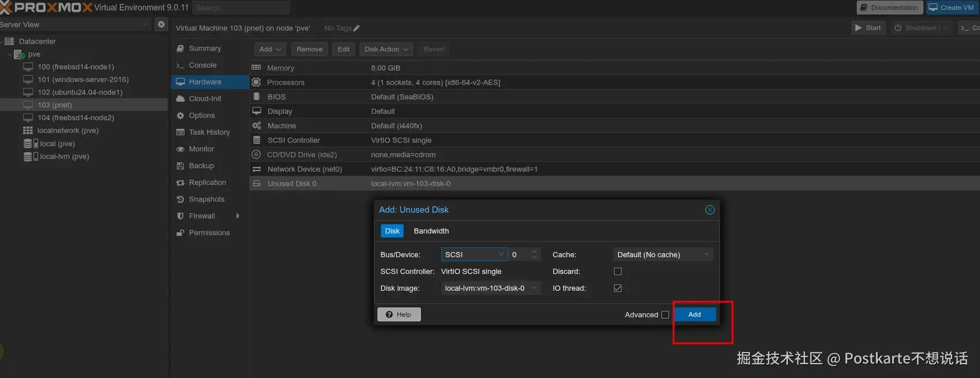Collapse the pve node tree
This screenshot has height=378, width=980.
coord(9,54)
